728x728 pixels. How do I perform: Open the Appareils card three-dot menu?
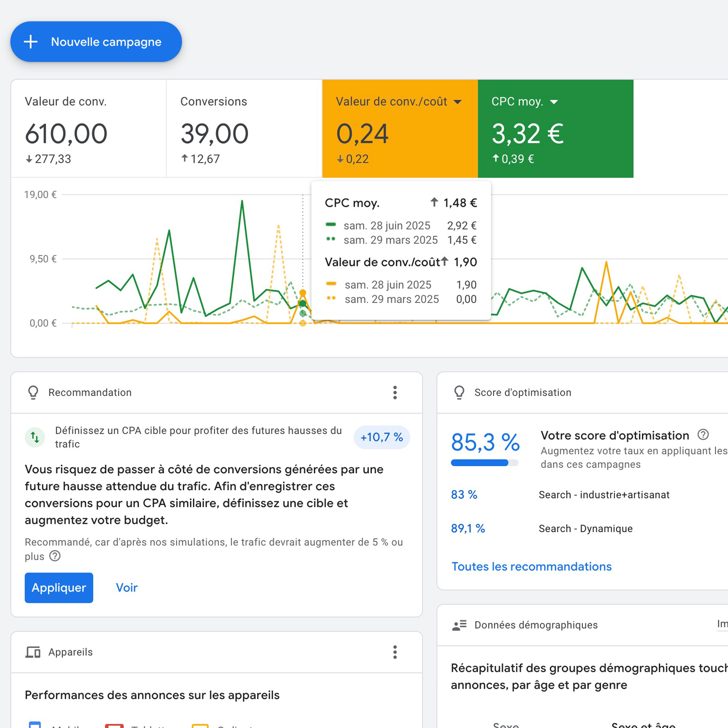(x=395, y=652)
